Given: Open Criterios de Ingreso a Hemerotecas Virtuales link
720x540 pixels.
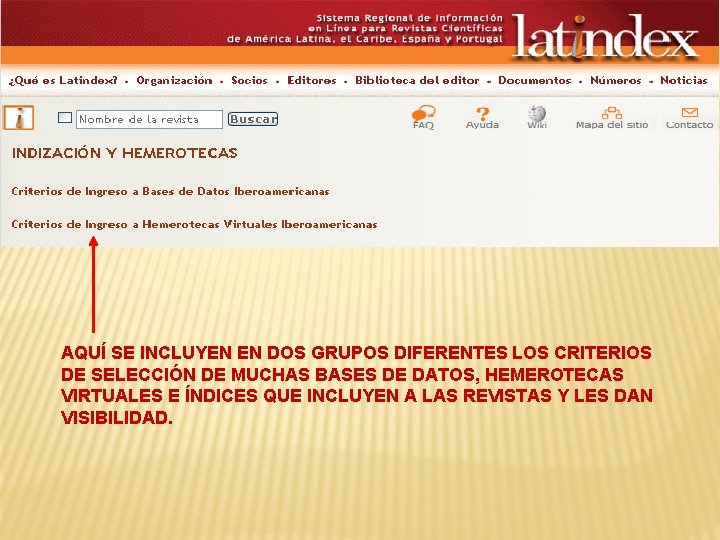Looking at the screenshot, I should [x=194, y=225].
